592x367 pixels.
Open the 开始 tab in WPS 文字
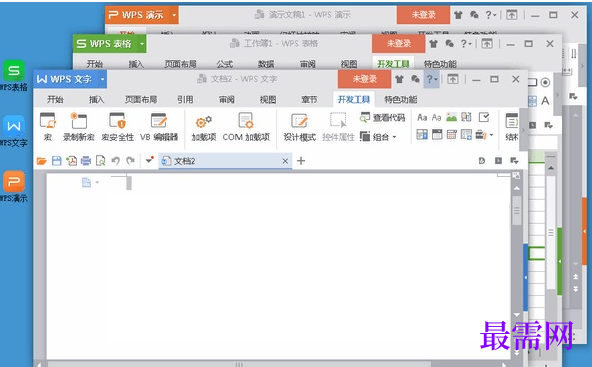coord(55,100)
